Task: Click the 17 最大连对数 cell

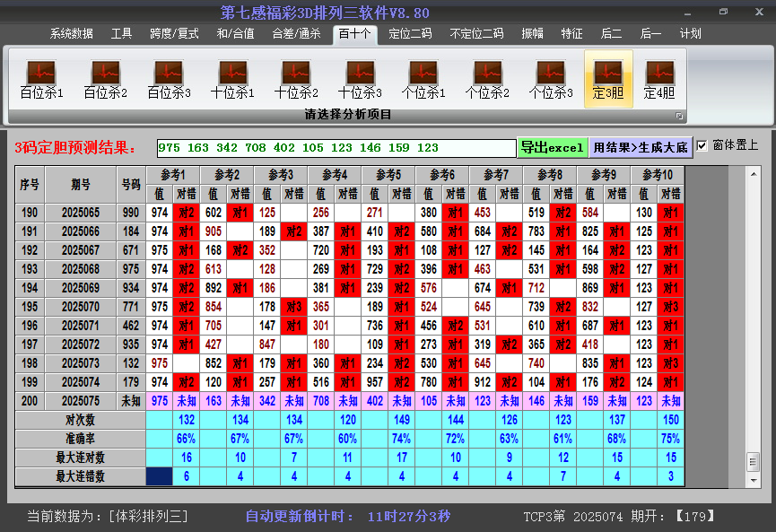Action: click(x=401, y=458)
